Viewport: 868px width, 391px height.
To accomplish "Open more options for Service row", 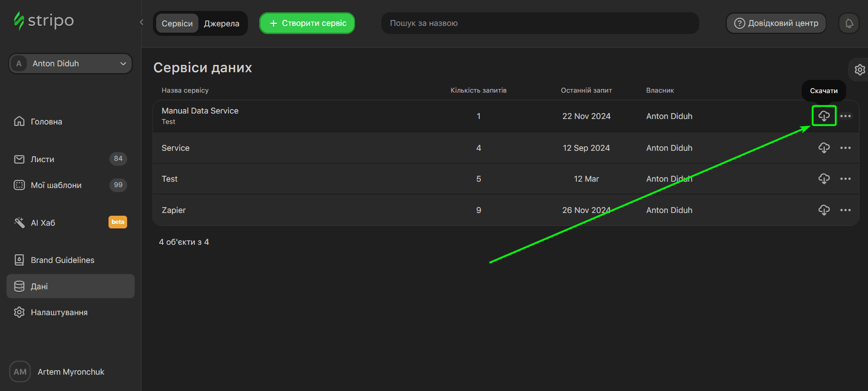I will click(845, 148).
